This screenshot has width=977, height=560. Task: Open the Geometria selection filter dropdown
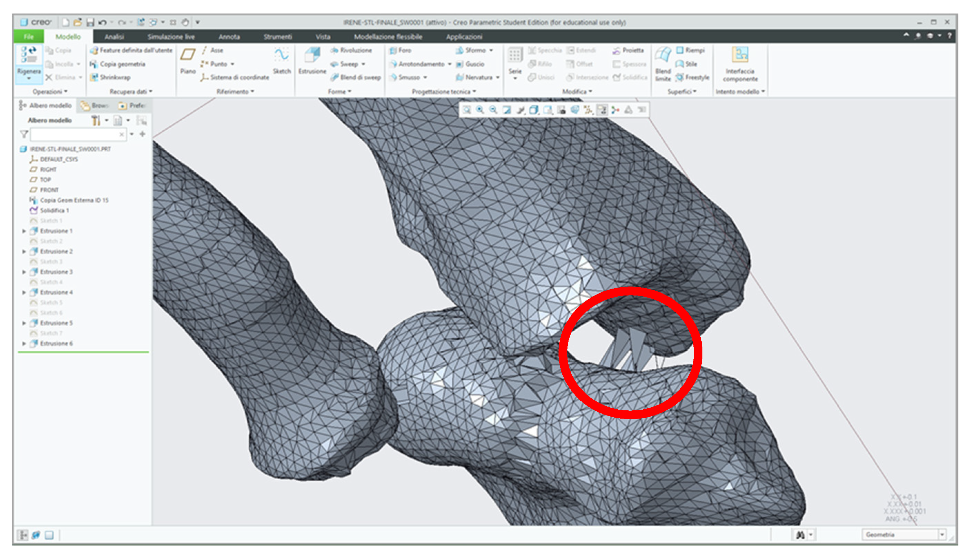[x=943, y=534]
